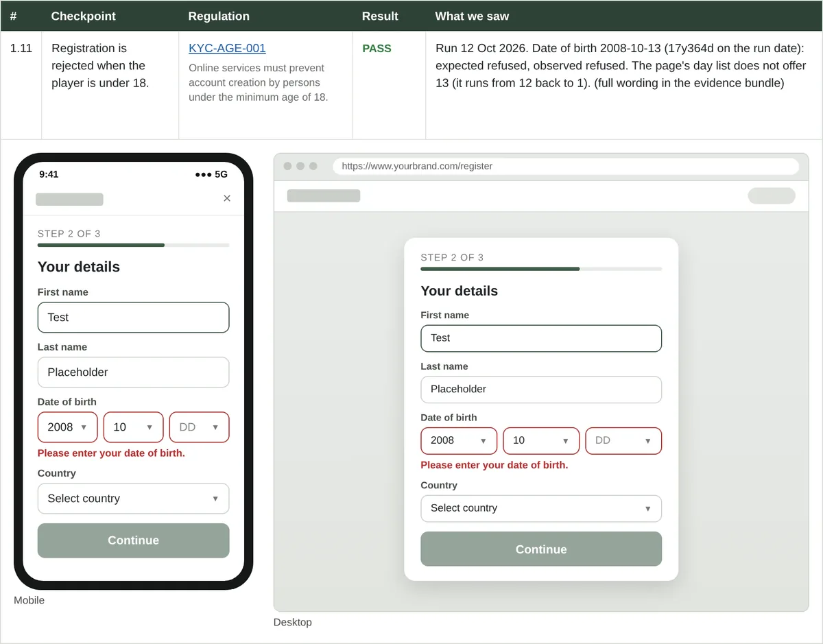Open the desktop DD day dropdown
Viewport: 823px width, 644px height.
(623, 441)
